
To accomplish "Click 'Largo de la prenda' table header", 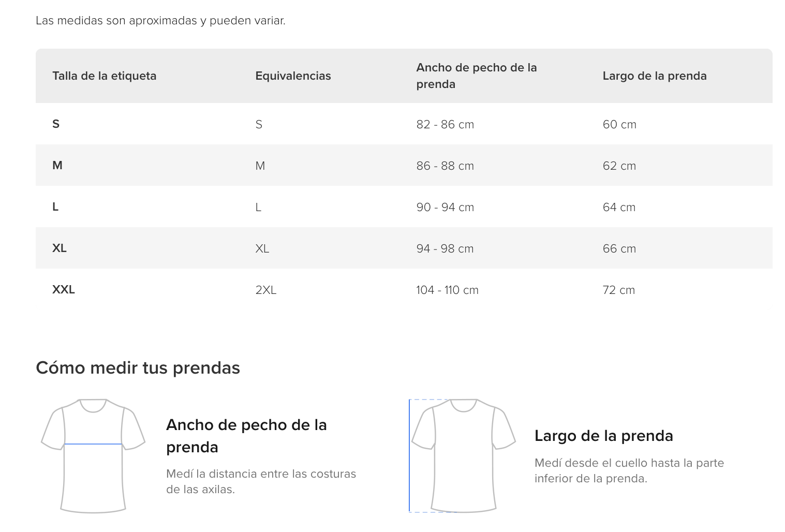I will [655, 76].
